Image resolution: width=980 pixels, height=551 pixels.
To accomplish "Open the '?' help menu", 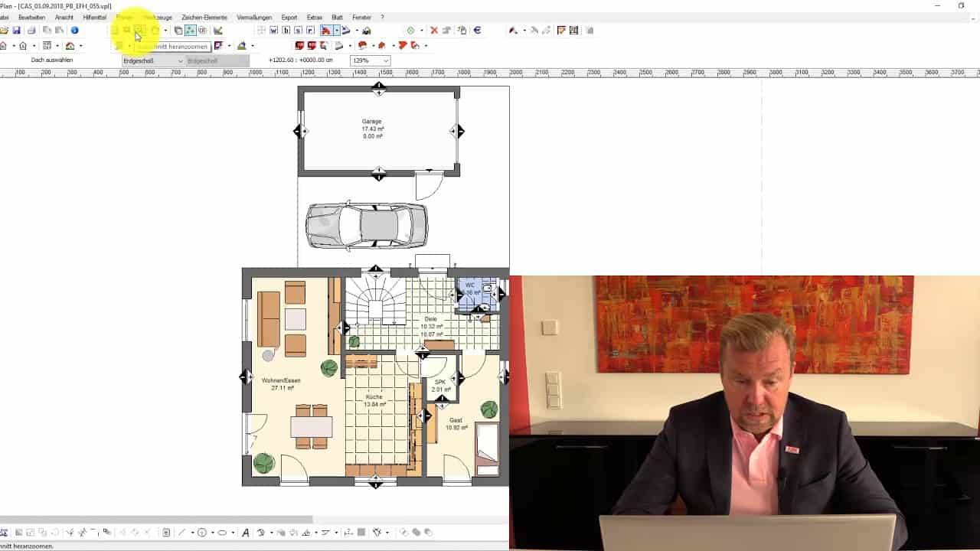I will pyautogui.click(x=382, y=17).
